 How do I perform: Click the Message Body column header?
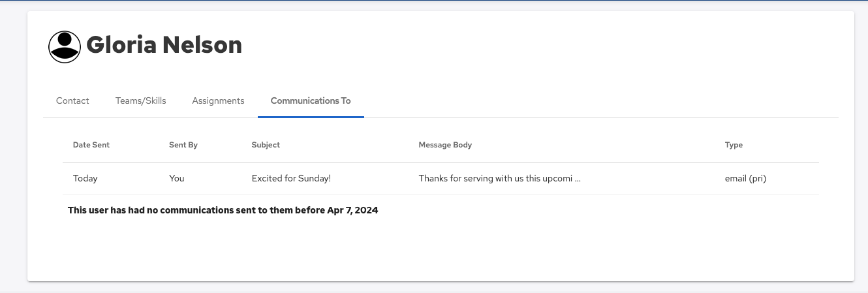pyautogui.click(x=445, y=145)
